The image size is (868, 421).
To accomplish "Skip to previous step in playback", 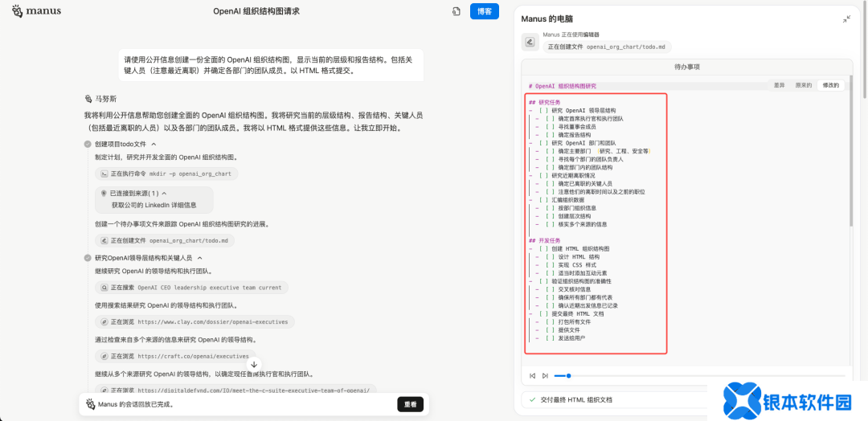I will click(532, 375).
